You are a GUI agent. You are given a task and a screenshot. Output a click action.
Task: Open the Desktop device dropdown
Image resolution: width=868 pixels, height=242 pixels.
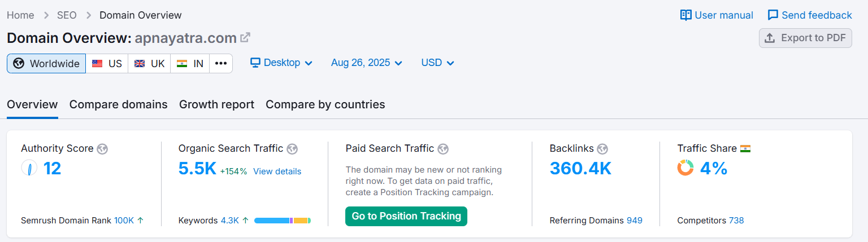pyautogui.click(x=281, y=63)
